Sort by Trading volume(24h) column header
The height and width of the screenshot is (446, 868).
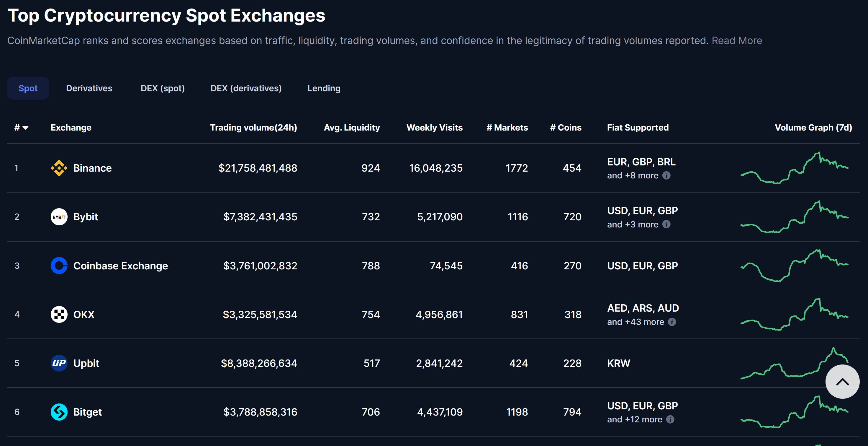tap(253, 128)
